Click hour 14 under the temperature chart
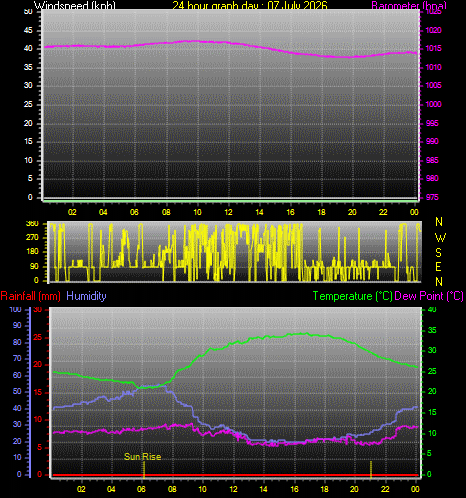 click(264, 489)
